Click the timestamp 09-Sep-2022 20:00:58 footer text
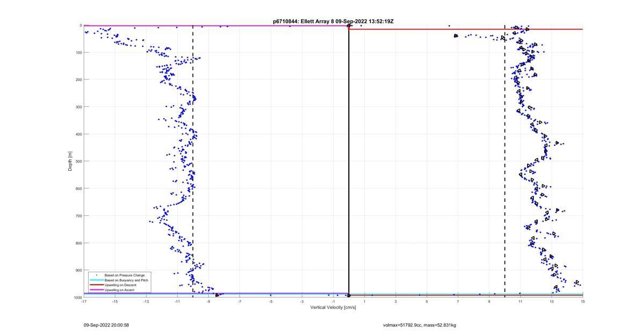Image resolution: width=644 pixels, height=334 pixels. (106, 325)
